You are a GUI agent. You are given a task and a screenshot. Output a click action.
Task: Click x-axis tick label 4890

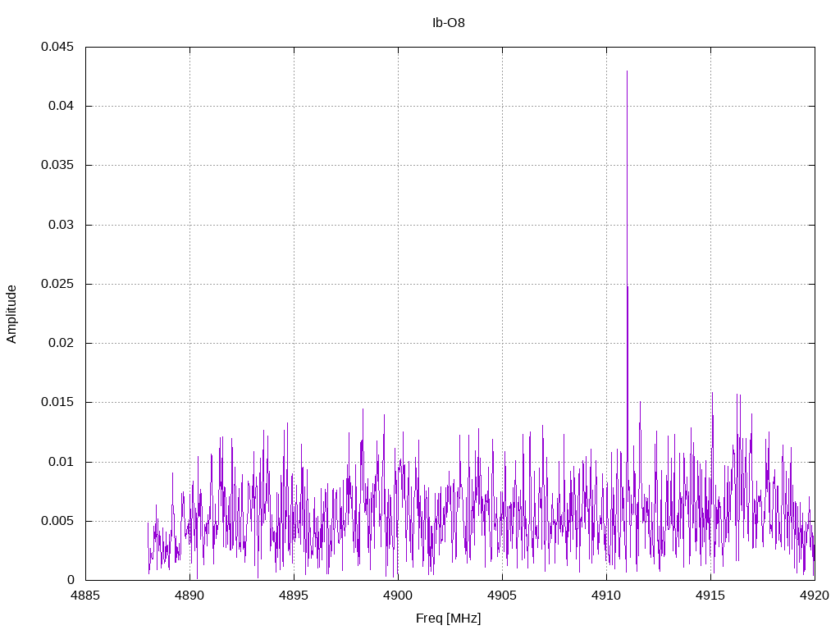point(189,596)
